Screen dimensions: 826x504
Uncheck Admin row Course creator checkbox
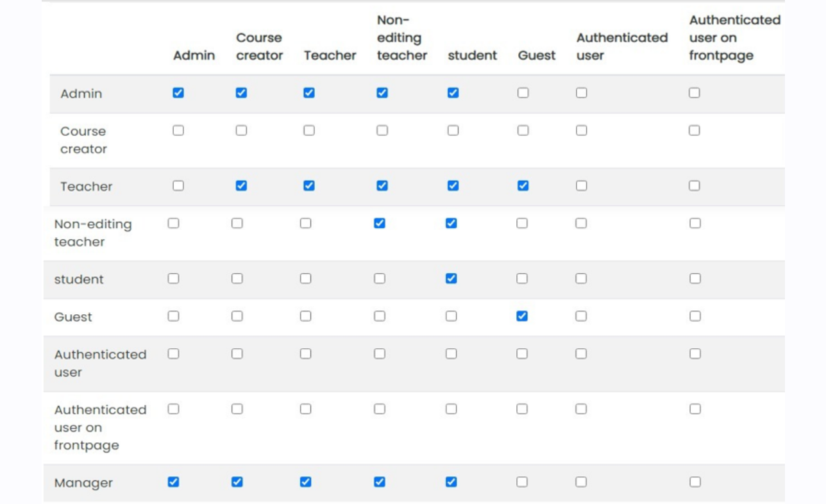coord(241,93)
